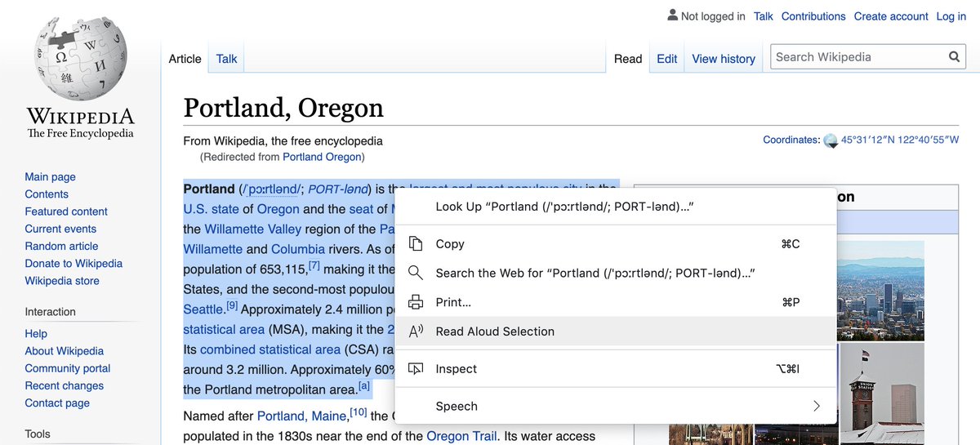Screen dimensions: 980x445
Task: Click the U.S. state link
Action: [x=212, y=209]
